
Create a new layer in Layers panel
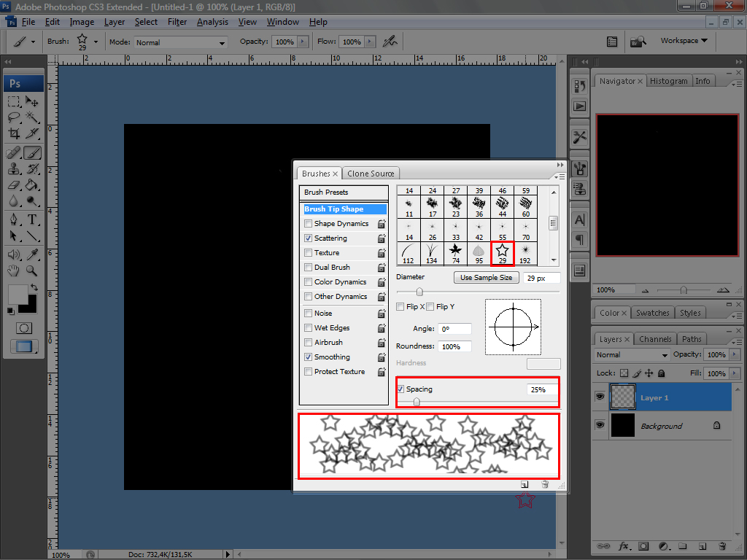702,545
